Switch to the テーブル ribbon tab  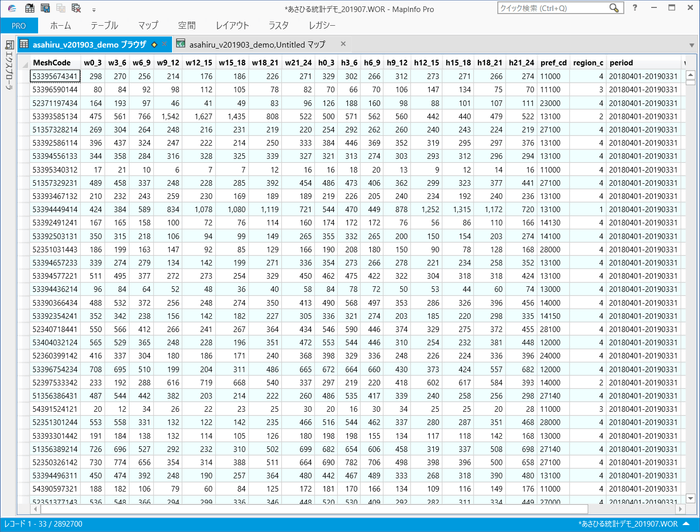click(104, 25)
